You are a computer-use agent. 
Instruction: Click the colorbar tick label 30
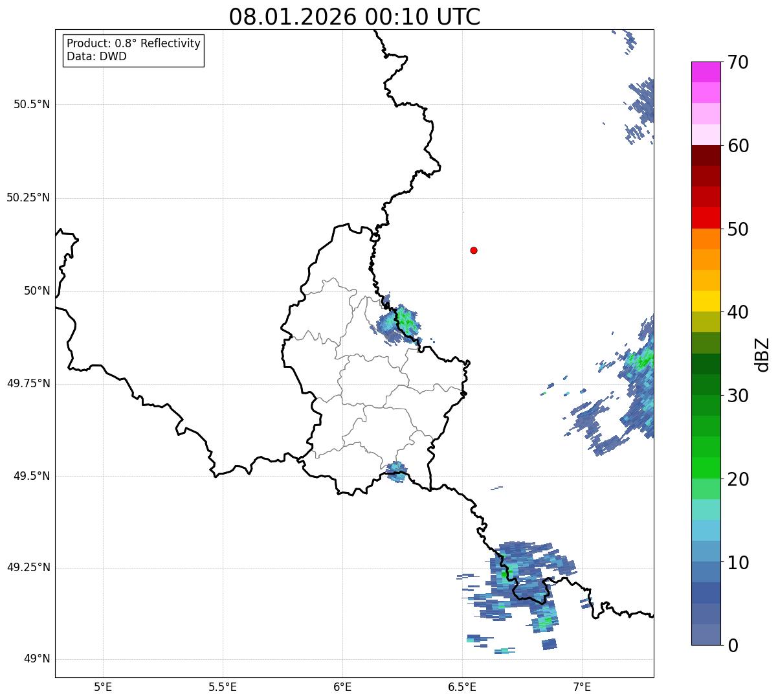point(738,396)
